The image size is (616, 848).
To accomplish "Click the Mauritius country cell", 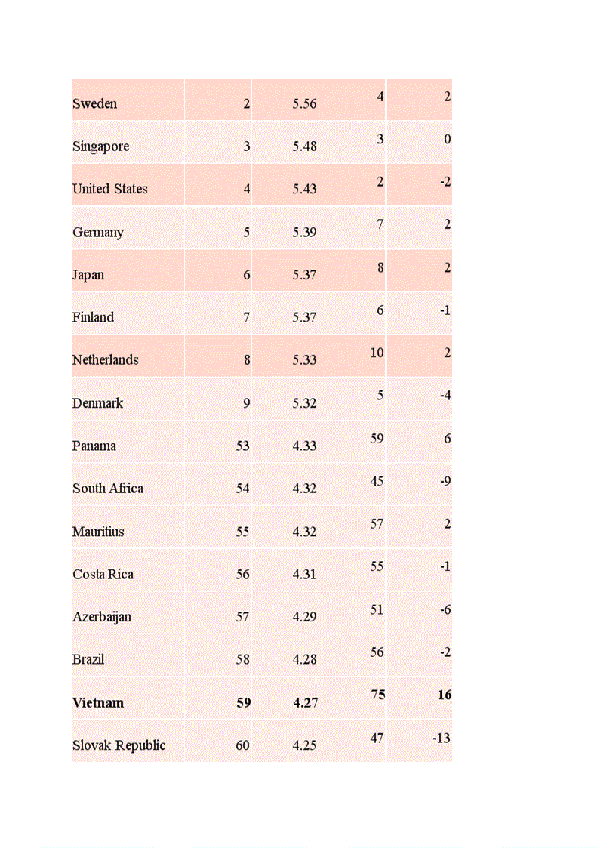I will pyautogui.click(x=99, y=532).
